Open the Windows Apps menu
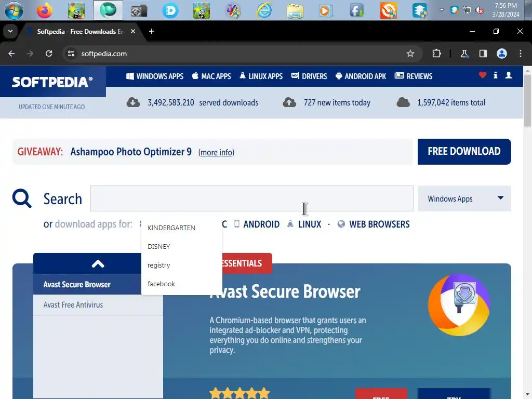The height and width of the screenshot is (399, 532). (x=155, y=76)
